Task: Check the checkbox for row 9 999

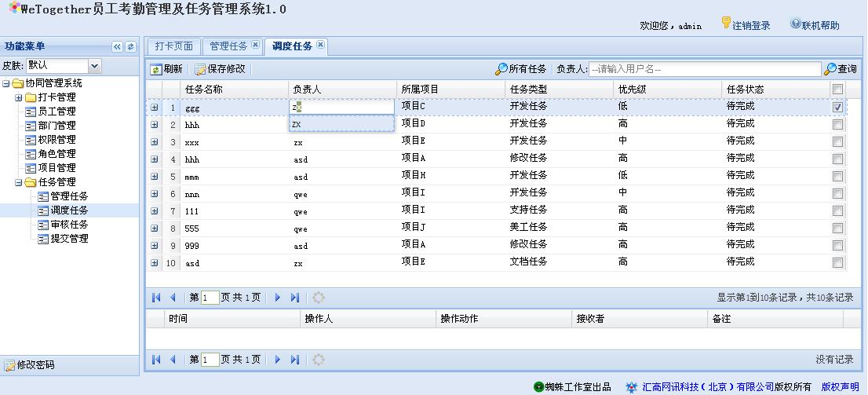Action: (837, 246)
